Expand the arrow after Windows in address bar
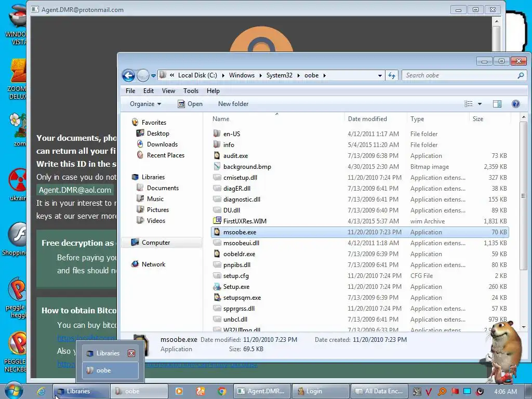This screenshot has height=399, width=532. 260,75
